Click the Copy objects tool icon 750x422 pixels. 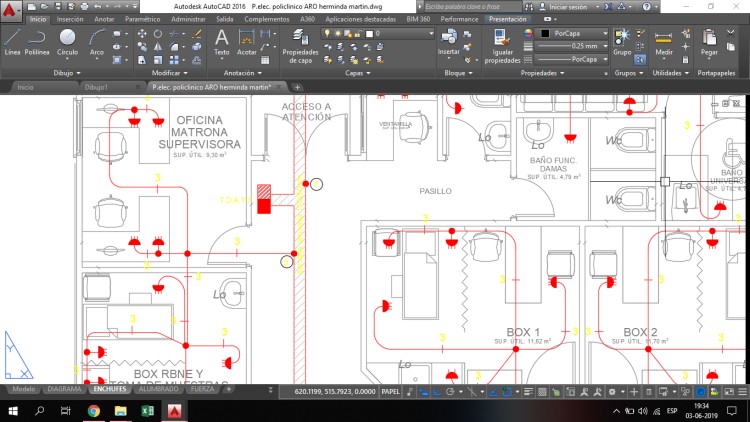[142, 47]
